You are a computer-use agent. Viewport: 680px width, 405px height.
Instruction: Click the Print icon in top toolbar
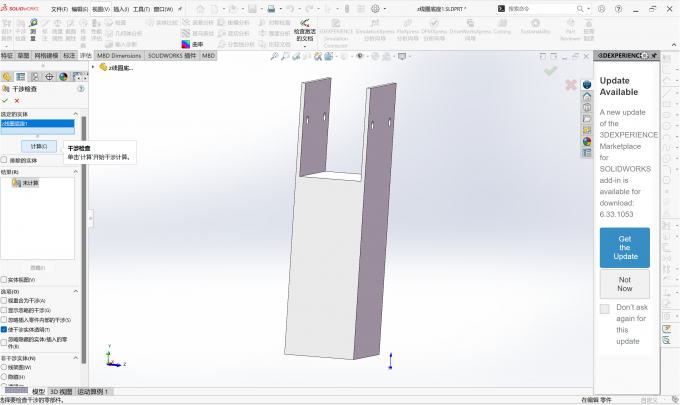(271, 9)
